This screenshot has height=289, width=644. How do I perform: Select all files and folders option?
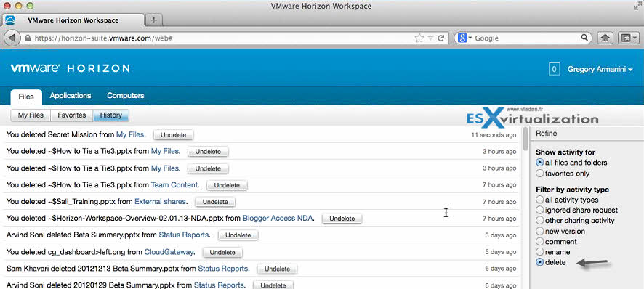(540, 163)
